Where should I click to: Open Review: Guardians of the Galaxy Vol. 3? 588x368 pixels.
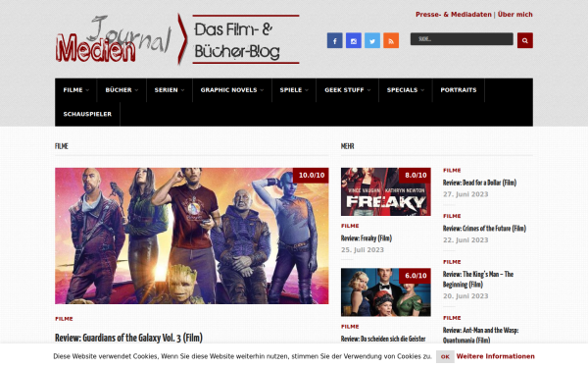tap(128, 338)
